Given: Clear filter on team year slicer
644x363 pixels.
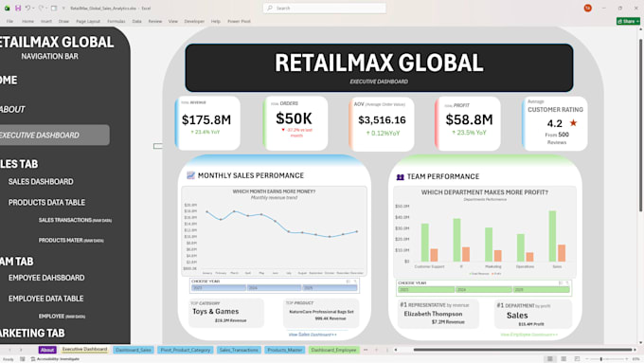Looking at the screenshot, I should pyautogui.click(x=567, y=283).
